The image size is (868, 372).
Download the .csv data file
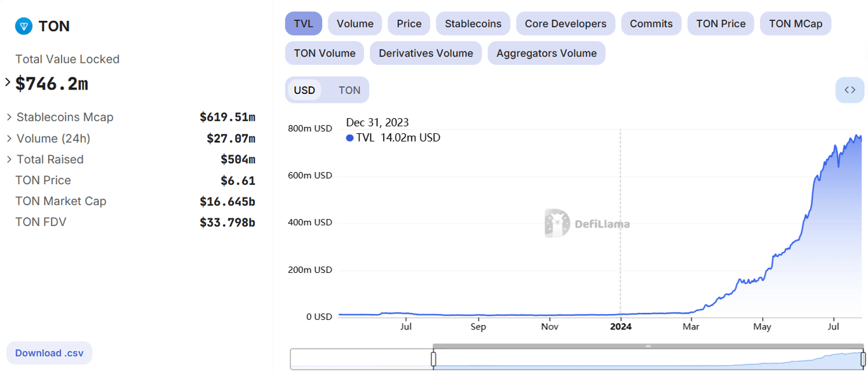(x=50, y=353)
